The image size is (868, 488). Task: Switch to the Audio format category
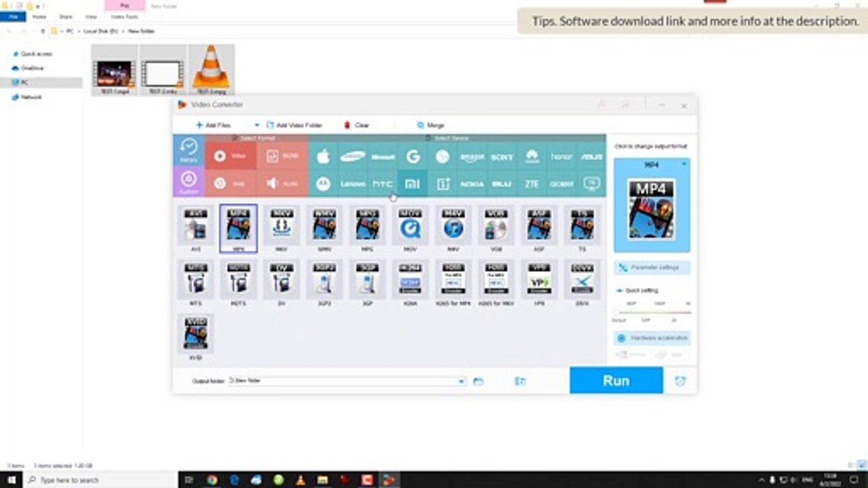283,183
